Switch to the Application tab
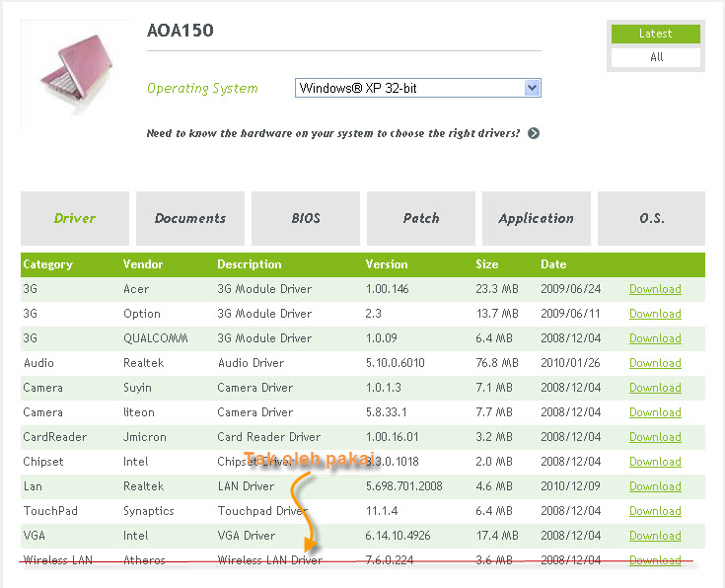The image size is (725, 588). pyautogui.click(x=537, y=218)
